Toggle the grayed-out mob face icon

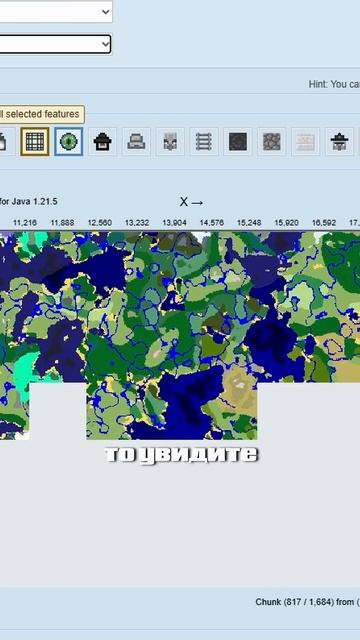[x=170, y=142]
